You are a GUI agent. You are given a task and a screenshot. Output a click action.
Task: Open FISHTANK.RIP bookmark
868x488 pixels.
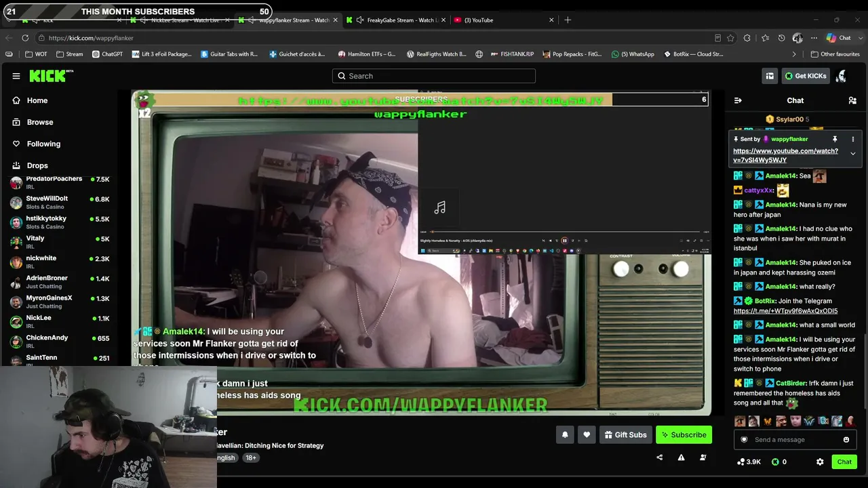511,54
